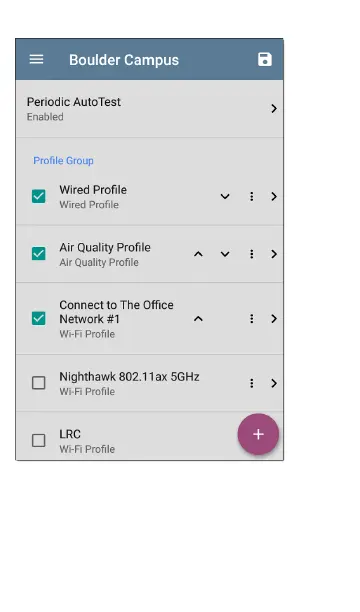360x612 pixels.
Task: Move Wired Profile down with down arrow
Action: click(x=225, y=196)
